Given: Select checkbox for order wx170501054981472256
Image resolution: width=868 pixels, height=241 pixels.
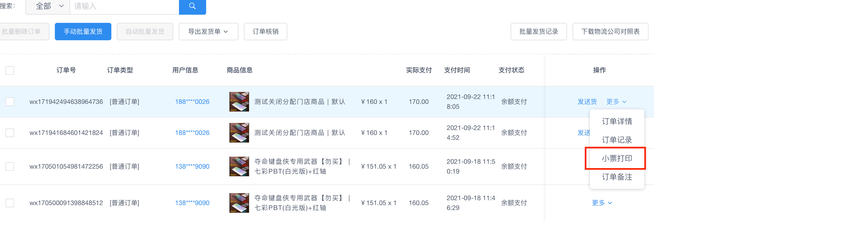Looking at the screenshot, I should (10, 166).
